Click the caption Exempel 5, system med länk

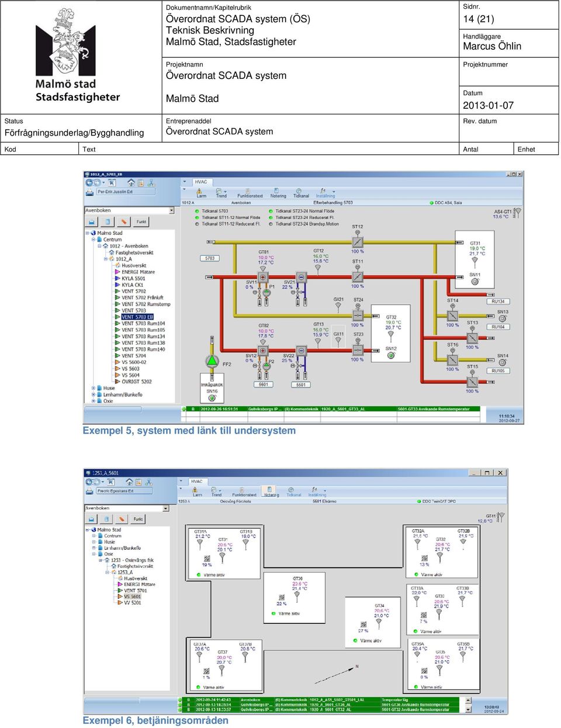[x=189, y=431]
